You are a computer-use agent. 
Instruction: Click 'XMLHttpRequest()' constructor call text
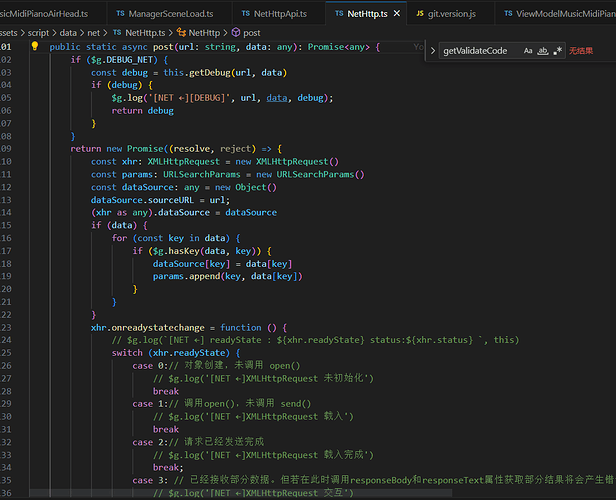297,161
